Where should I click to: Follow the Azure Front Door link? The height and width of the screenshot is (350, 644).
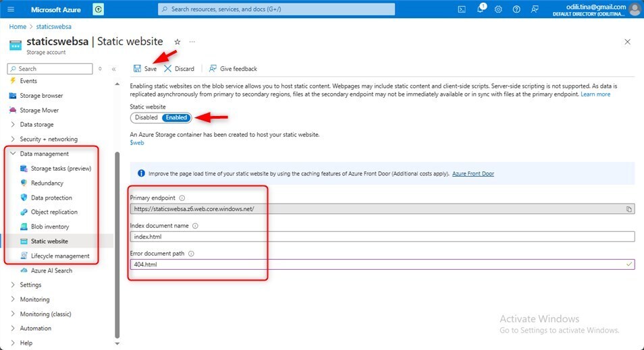point(473,173)
